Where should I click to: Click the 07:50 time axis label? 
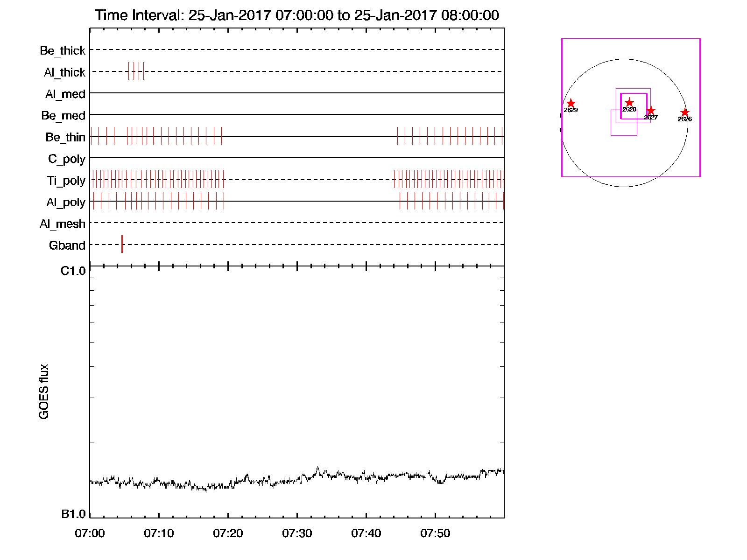point(435,533)
